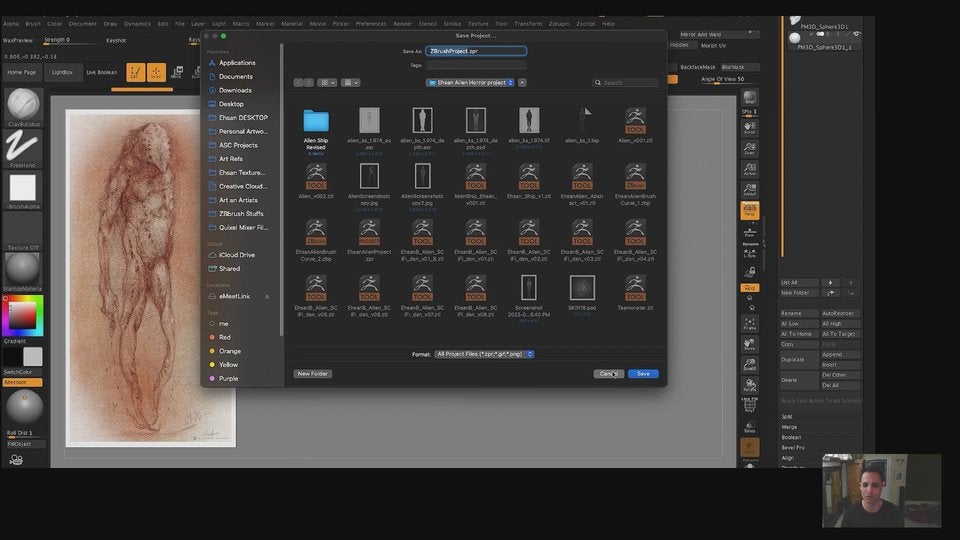Select the Teamonster.ztl tool file
Screen dimensions: 960x540
635,289
